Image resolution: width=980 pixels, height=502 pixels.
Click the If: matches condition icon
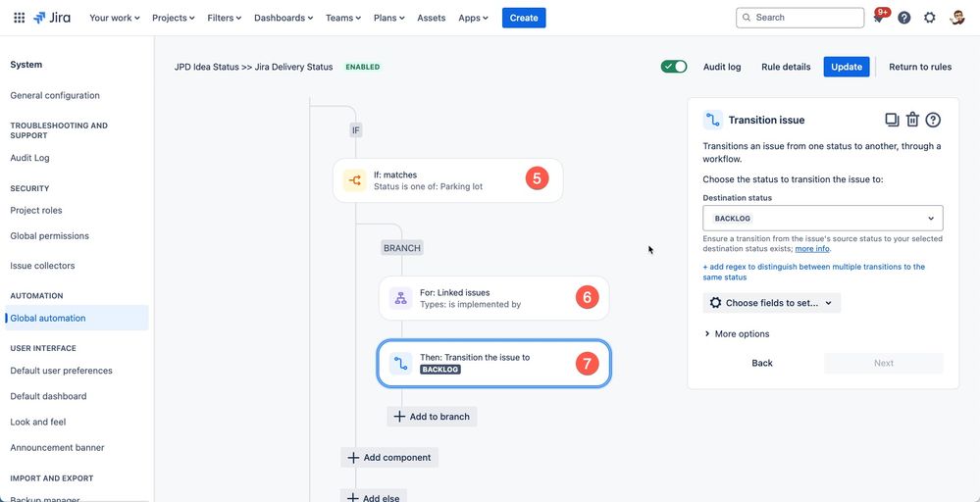(354, 180)
